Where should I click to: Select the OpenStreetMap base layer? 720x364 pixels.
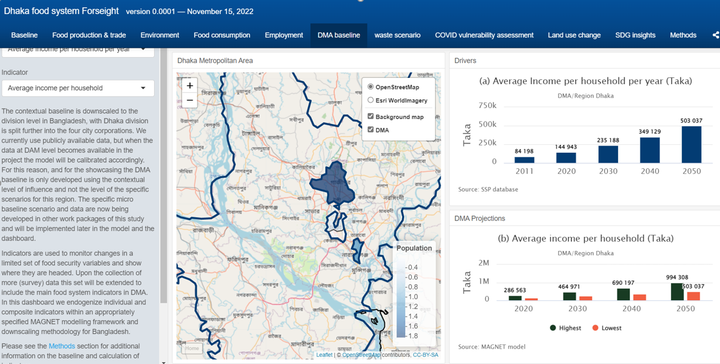pos(371,87)
